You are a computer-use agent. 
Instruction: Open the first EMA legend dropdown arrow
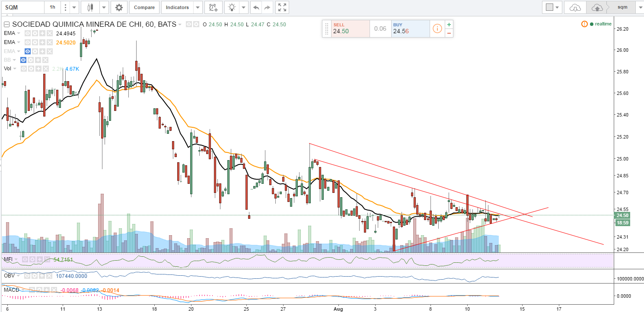coord(19,33)
